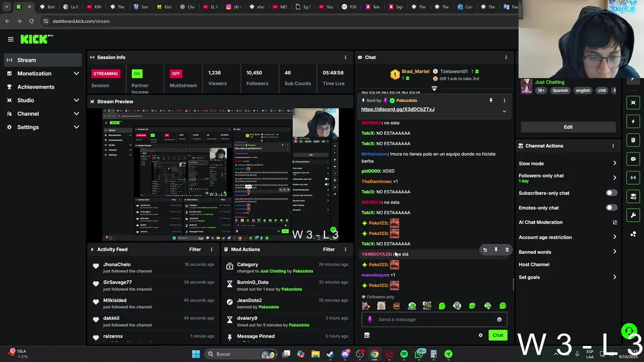Open Banned words arrow
The height and width of the screenshot is (362, 644).
coord(614,252)
